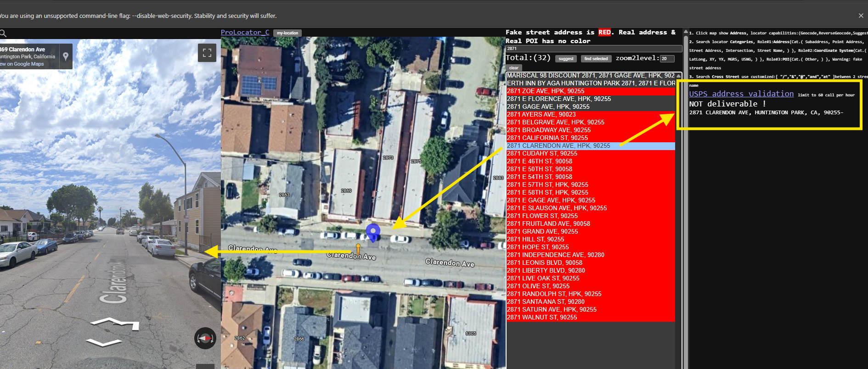This screenshot has width=868, height=369.
Task: Move forward with the upper street arrow
Action: [x=115, y=323]
